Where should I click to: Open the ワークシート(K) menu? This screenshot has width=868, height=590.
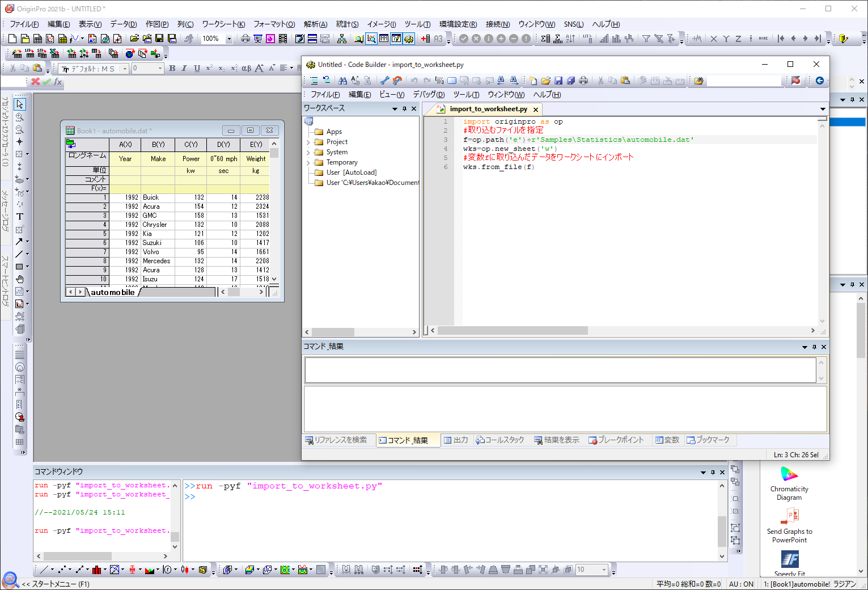(223, 24)
